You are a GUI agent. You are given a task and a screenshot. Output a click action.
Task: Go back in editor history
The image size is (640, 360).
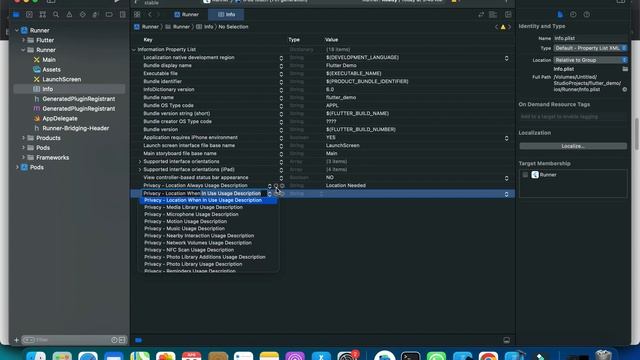150,15
